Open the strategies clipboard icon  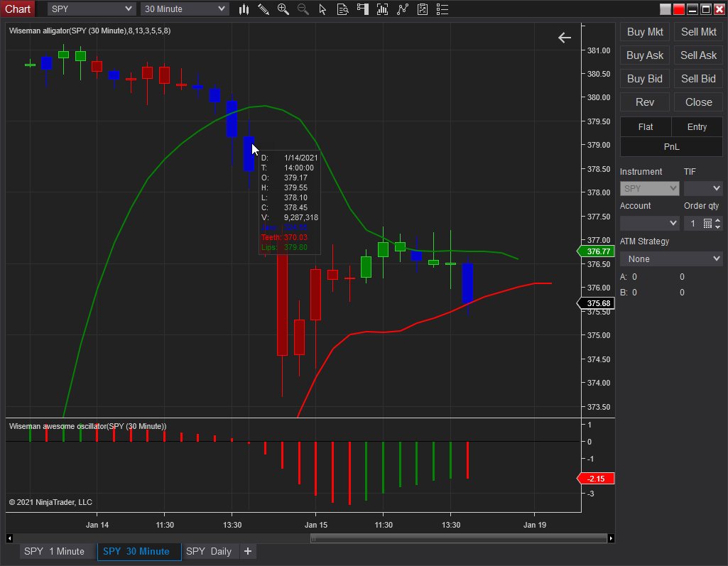tap(423, 9)
